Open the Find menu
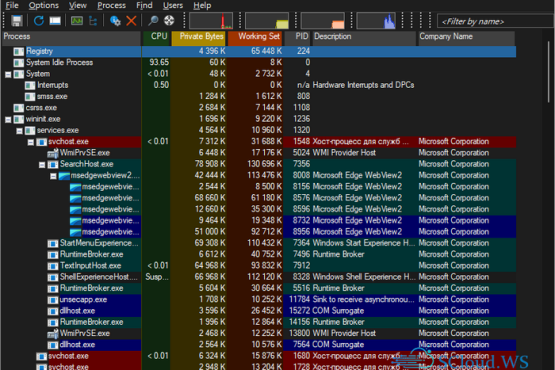The image size is (555, 370). click(x=144, y=5)
